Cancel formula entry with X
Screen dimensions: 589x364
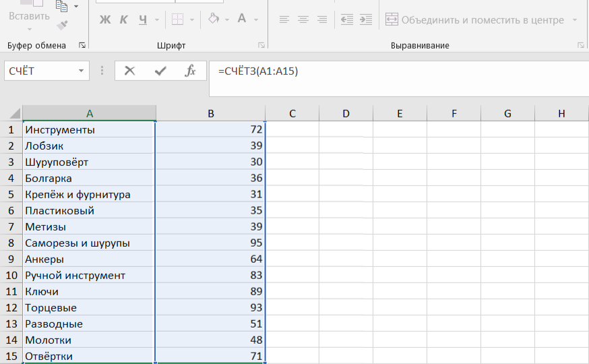pyautogui.click(x=129, y=71)
